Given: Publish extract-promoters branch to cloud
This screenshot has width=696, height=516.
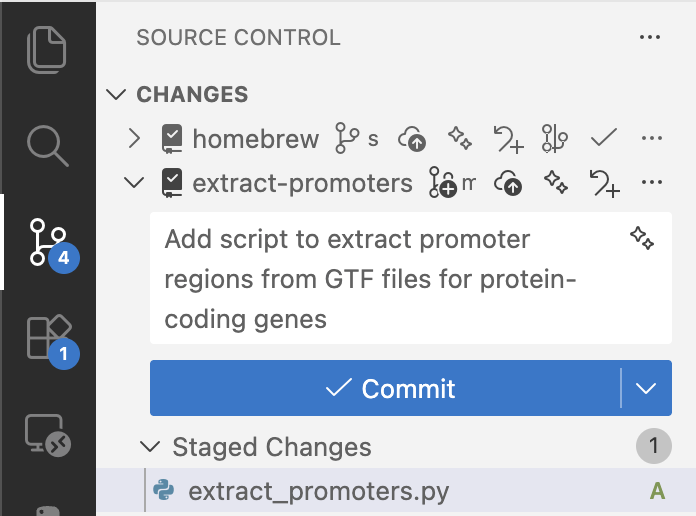Looking at the screenshot, I should click(x=510, y=184).
